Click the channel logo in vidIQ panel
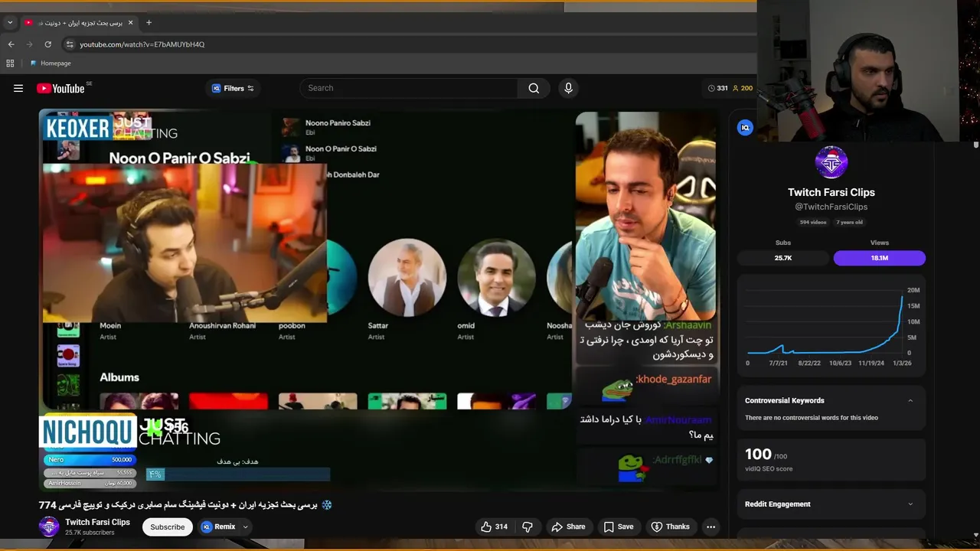Viewport: 980px width, 551px height. [x=831, y=162]
